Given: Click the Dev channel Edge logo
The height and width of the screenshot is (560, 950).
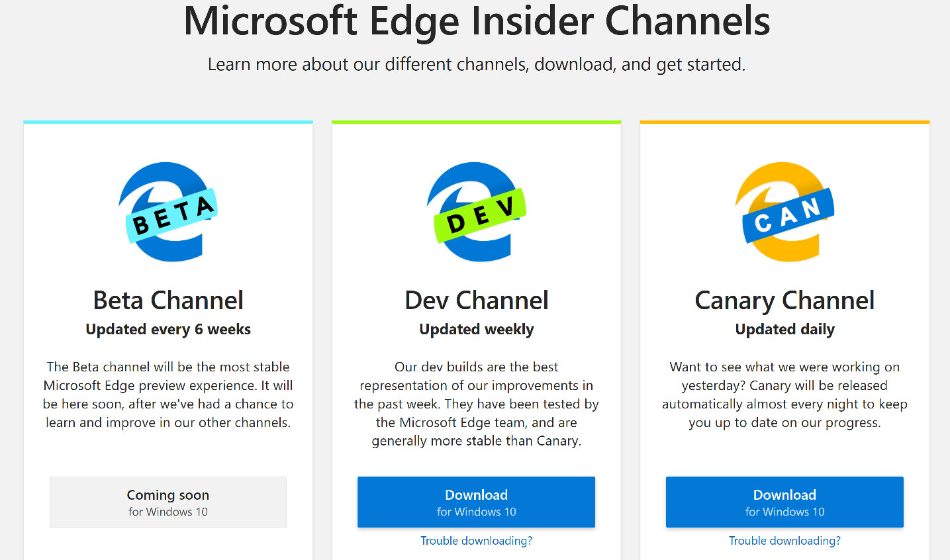Looking at the screenshot, I should click(476, 212).
